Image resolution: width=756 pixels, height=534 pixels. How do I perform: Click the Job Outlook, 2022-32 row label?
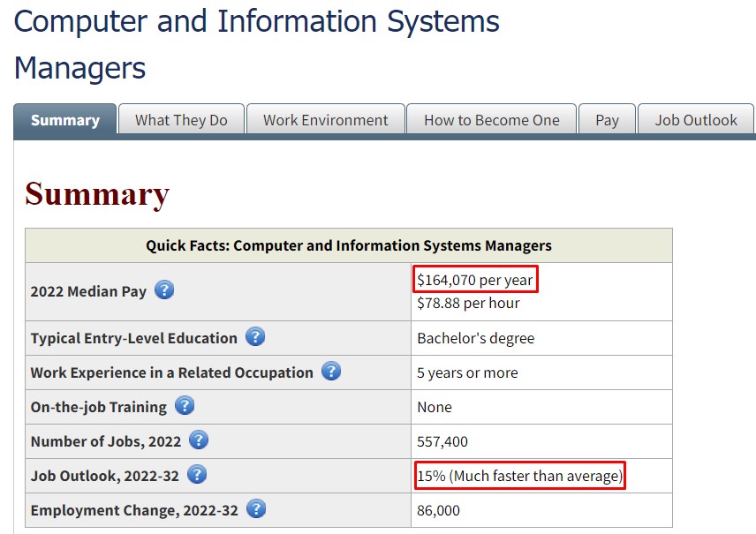[104, 476]
